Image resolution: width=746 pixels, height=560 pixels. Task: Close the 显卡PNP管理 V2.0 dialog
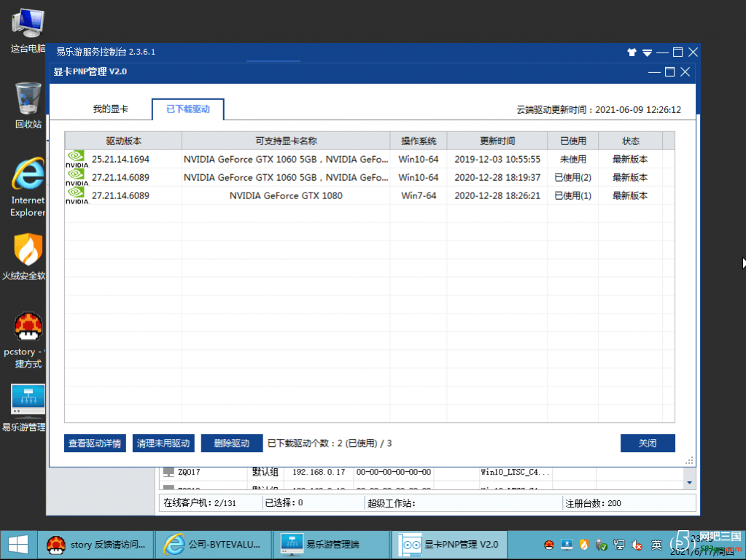click(685, 72)
